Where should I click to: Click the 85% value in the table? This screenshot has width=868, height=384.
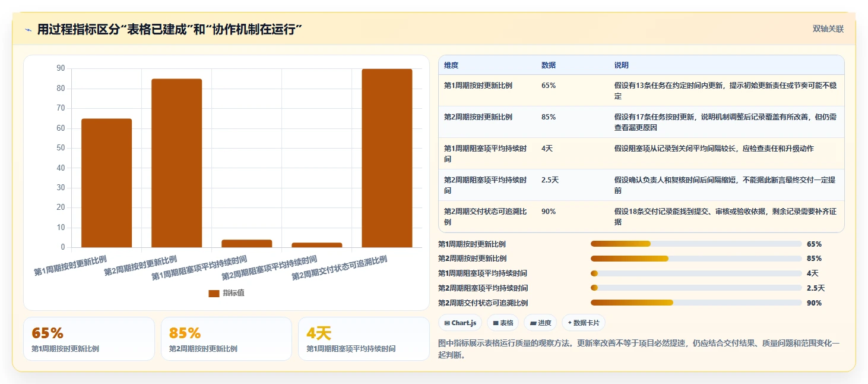549,117
